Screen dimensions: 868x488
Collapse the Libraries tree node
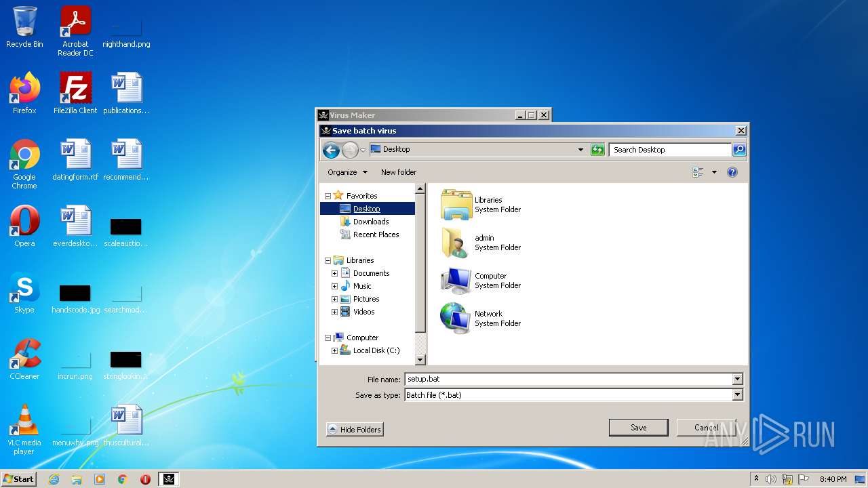coord(328,260)
